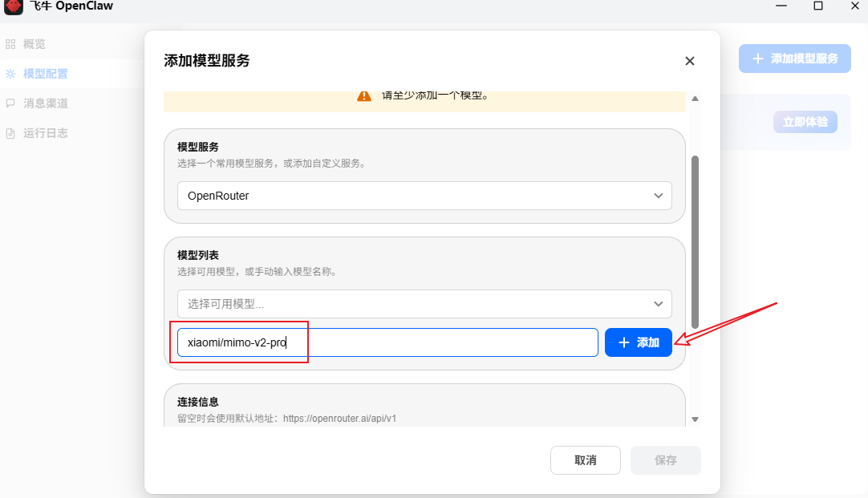Open the OpenRouter model service dropdown
The image size is (868, 498).
pos(424,196)
